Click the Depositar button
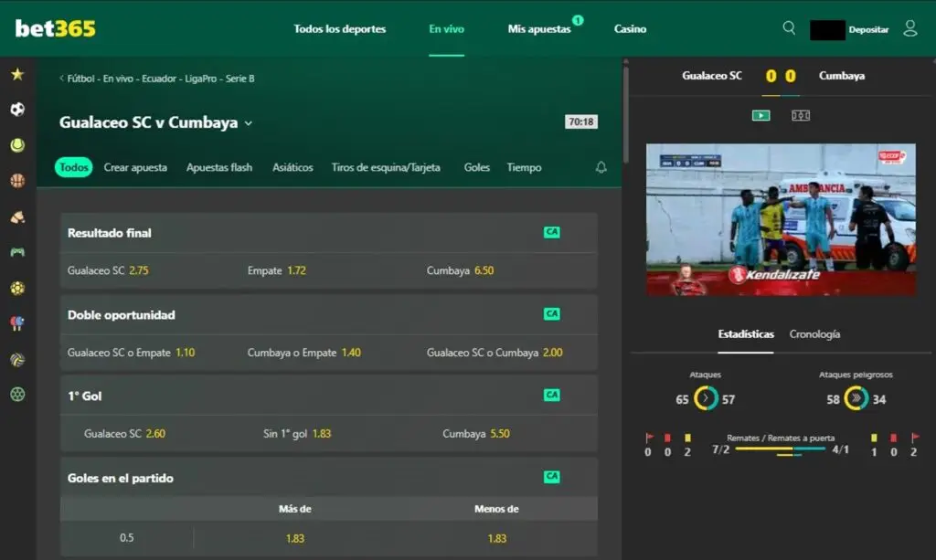This screenshot has height=560, width=936. coord(868,29)
